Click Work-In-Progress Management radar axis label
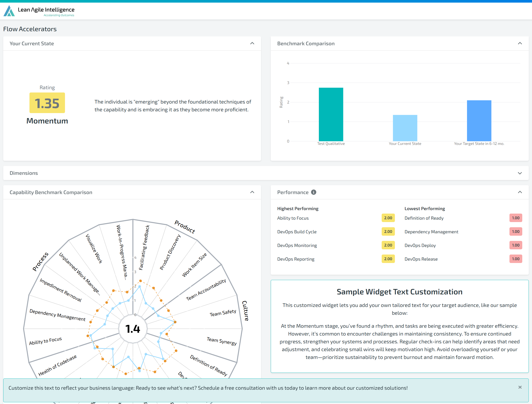Viewport: 532px width, 404px height. [122, 252]
